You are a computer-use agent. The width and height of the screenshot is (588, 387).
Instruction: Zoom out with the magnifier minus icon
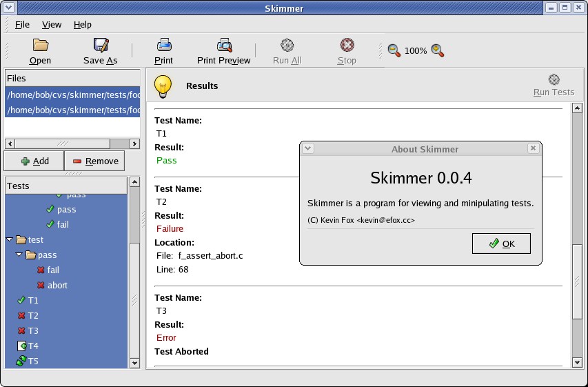point(394,50)
